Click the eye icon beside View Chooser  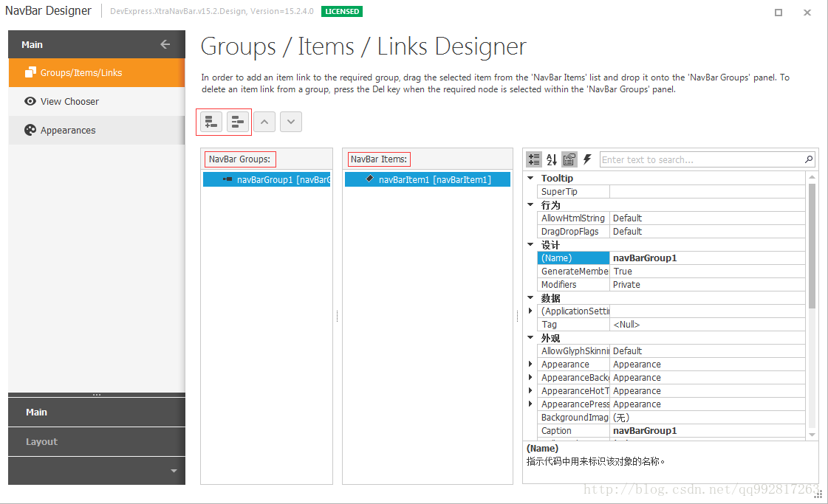click(x=30, y=101)
